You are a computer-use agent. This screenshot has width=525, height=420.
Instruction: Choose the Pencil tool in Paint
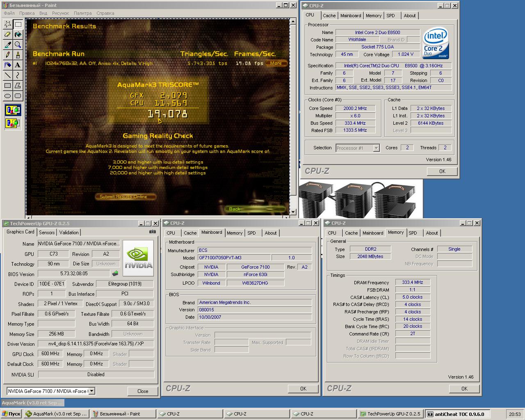7,55
